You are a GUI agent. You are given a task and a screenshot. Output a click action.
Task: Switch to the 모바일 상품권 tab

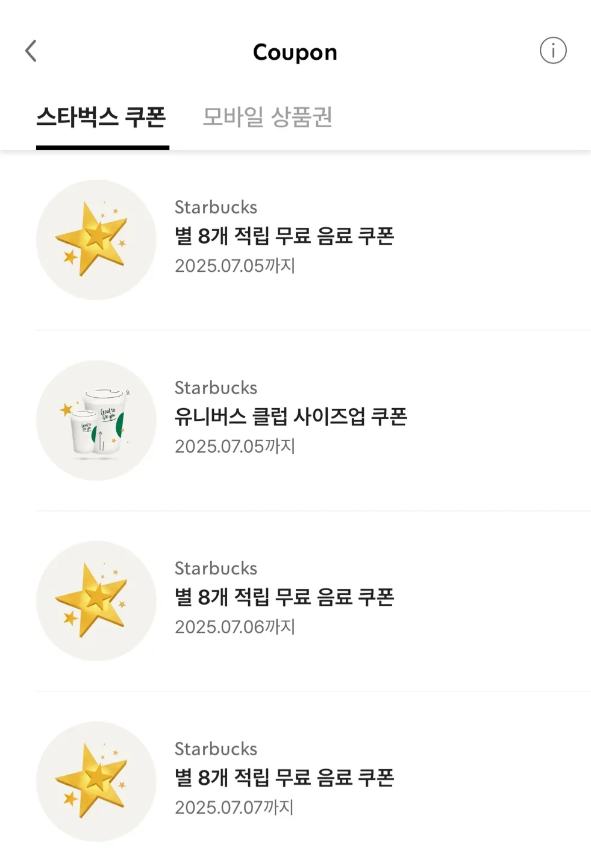pyautogui.click(x=267, y=116)
